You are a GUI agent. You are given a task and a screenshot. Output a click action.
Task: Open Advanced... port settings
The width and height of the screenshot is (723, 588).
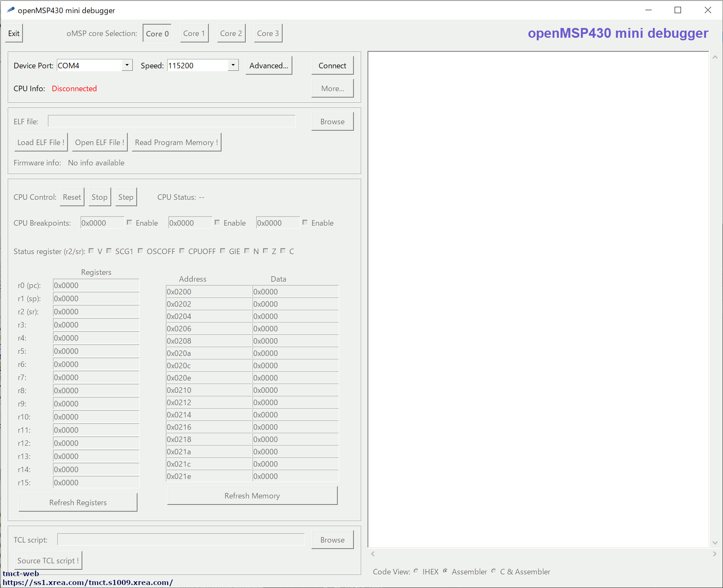[269, 66]
